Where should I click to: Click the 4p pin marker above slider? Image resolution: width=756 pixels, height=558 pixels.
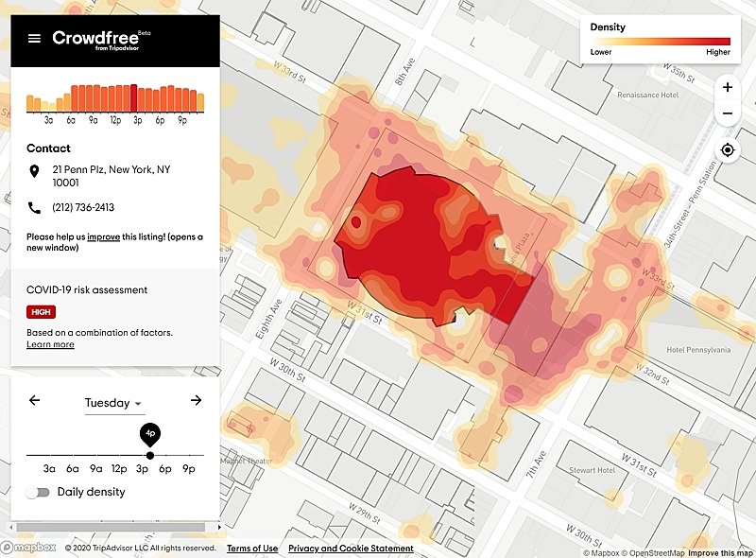click(150, 434)
